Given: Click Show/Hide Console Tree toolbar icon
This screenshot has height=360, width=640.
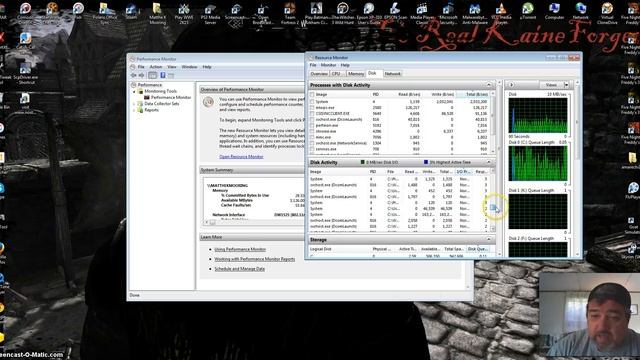Looking at the screenshot, I should tap(152, 75).
